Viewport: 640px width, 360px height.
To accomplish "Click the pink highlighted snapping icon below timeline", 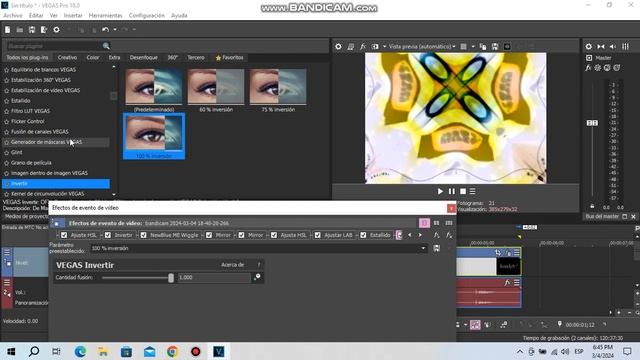I will pos(475,325).
